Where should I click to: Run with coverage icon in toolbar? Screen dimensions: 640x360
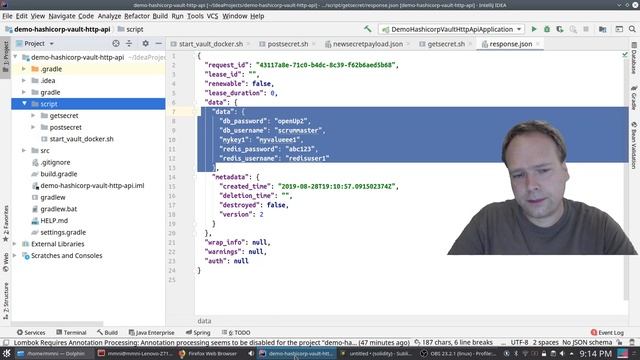pyautogui.click(x=560, y=29)
